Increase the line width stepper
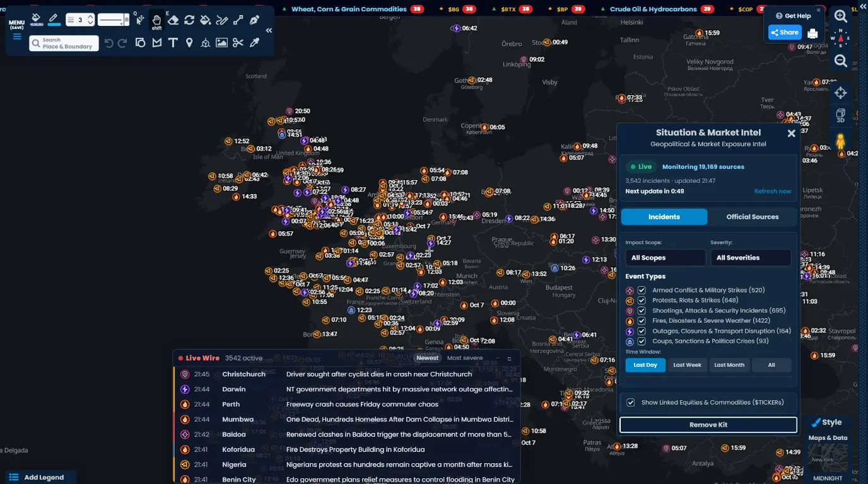Viewport: 868px width, 484px height. pyautogui.click(x=91, y=17)
